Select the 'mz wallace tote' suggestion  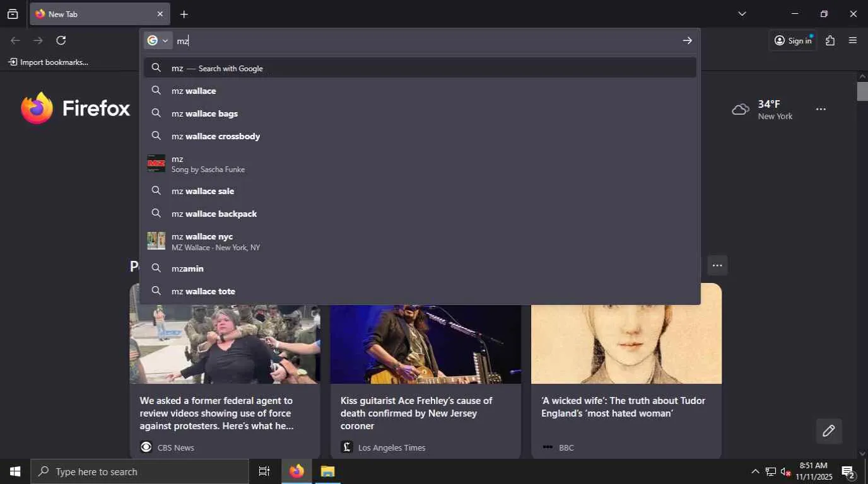[420, 291]
